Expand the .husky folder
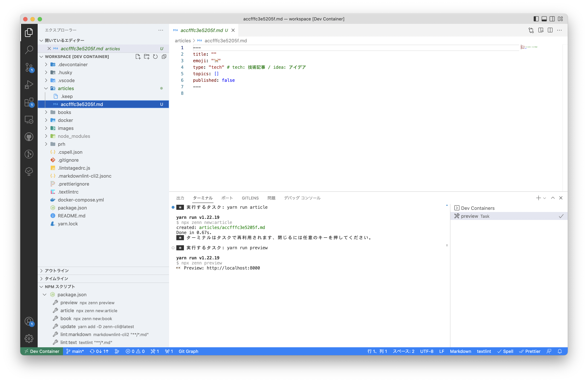Viewport: 588px width, 382px height. 46,72
